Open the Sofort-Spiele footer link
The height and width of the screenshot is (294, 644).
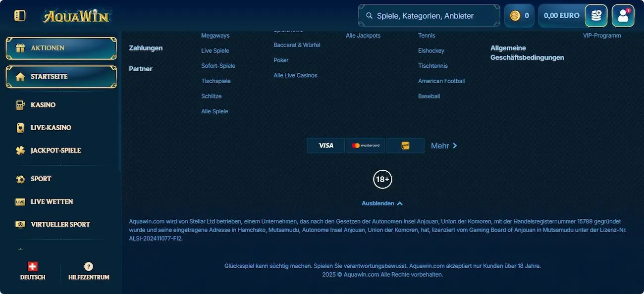[218, 66]
